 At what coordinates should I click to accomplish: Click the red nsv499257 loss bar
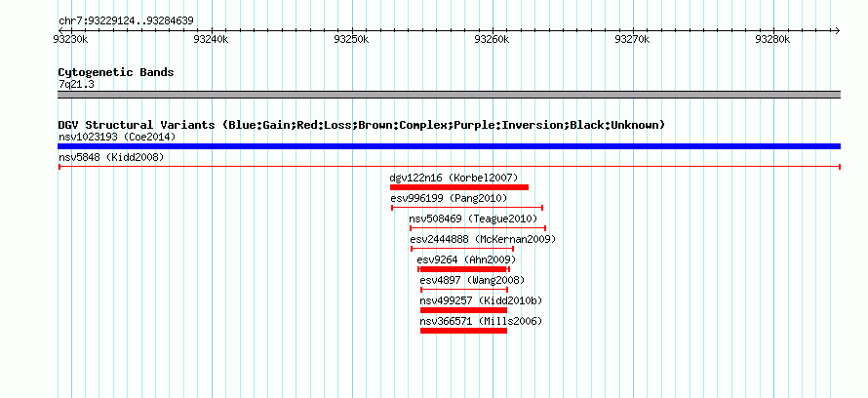point(463,310)
